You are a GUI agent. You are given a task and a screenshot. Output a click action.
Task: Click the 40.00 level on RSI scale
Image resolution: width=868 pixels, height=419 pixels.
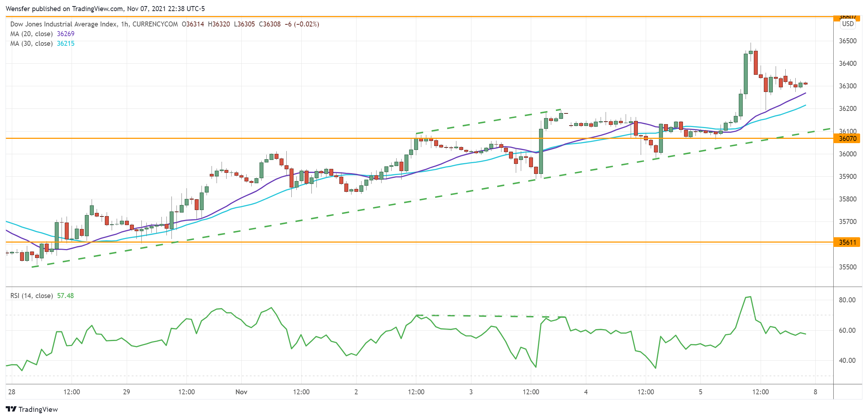[x=847, y=360]
